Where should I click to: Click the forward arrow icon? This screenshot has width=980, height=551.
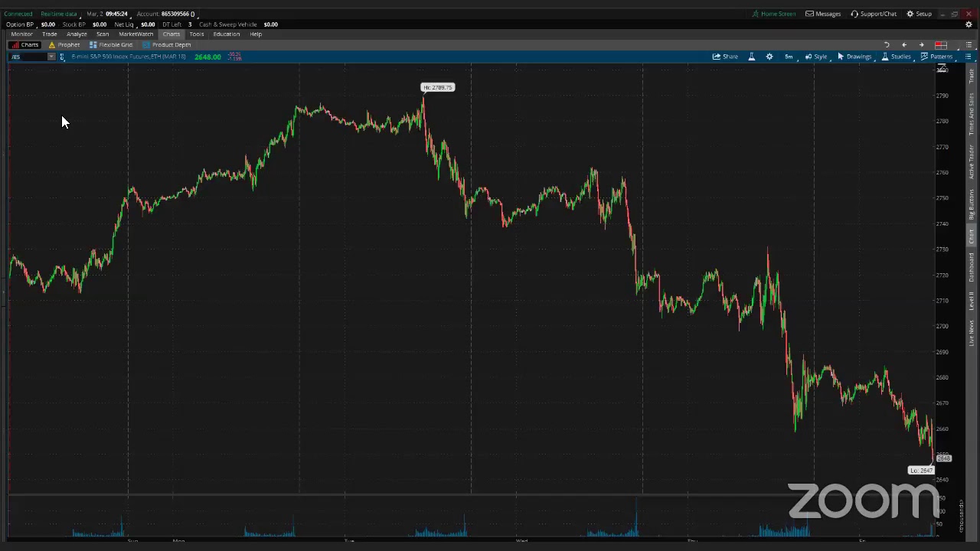[921, 45]
